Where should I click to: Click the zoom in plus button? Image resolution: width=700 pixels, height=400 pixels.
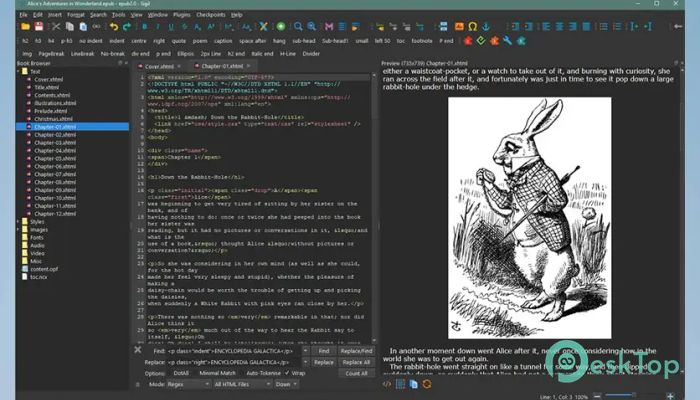click(x=670, y=396)
